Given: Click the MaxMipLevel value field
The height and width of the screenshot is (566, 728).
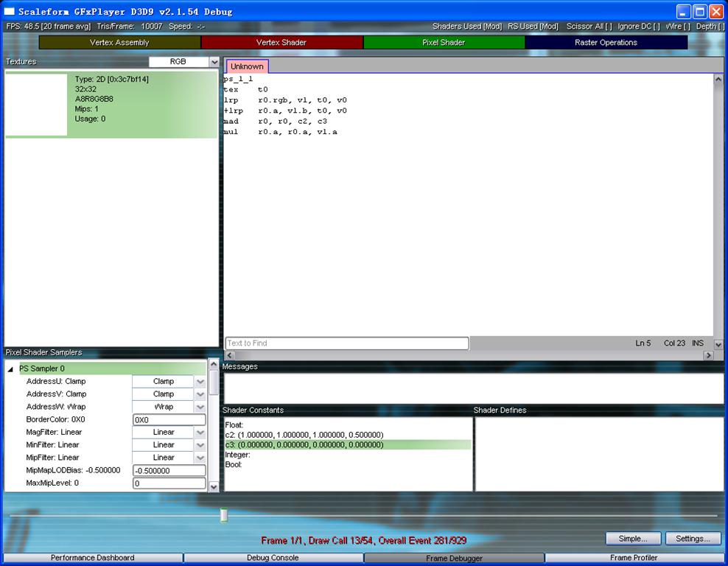Looking at the screenshot, I should (169, 483).
